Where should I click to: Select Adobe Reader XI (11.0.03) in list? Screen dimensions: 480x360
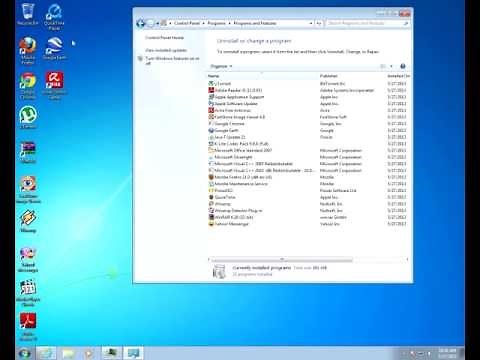tap(308, 90)
